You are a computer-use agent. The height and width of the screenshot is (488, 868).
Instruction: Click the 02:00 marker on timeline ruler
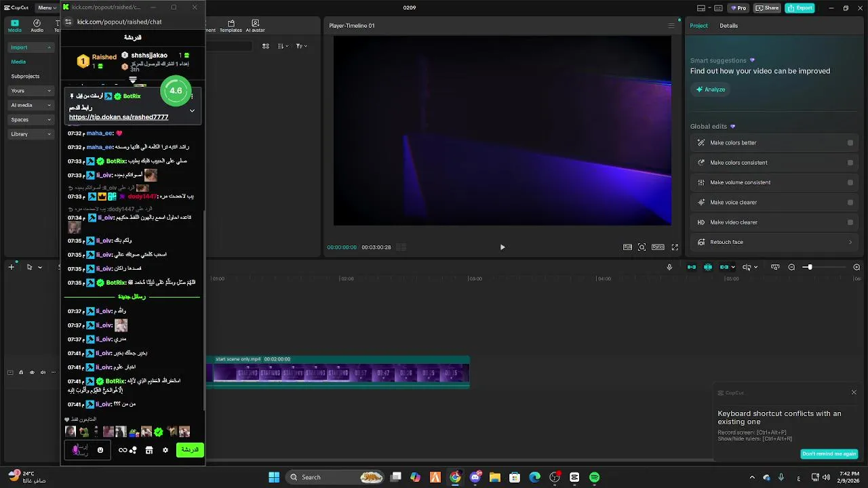click(x=347, y=279)
